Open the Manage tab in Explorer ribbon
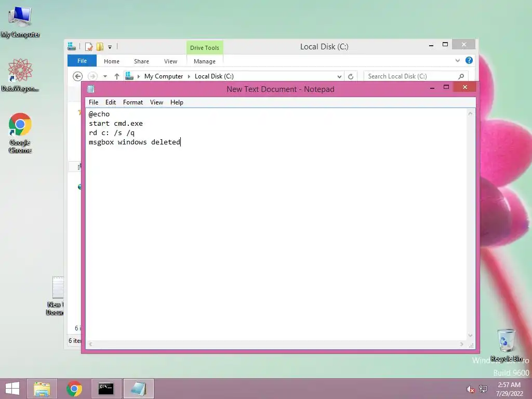Screen dimensions: 532x399 (205, 61)
